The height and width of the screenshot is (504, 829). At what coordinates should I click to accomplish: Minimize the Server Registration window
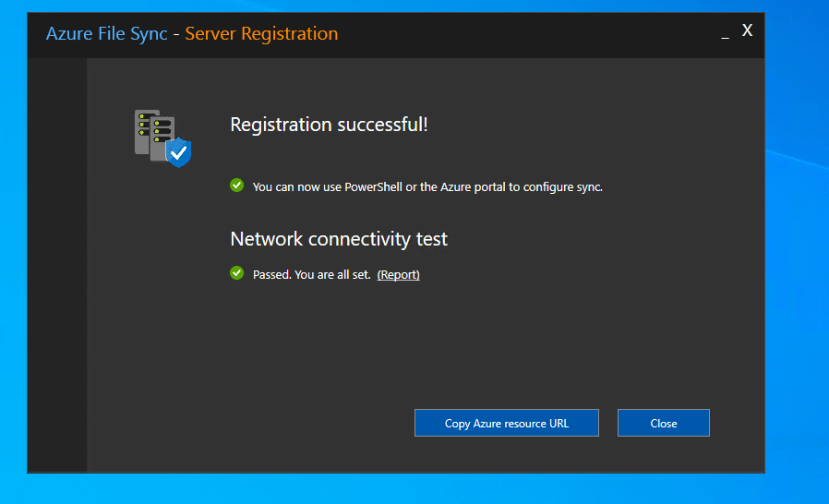(x=725, y=33)
